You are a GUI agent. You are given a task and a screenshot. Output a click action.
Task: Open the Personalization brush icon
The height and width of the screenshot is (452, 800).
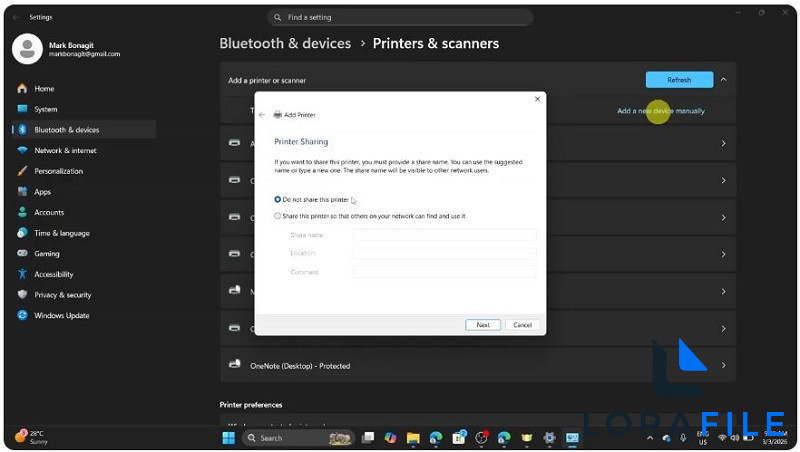22,171
